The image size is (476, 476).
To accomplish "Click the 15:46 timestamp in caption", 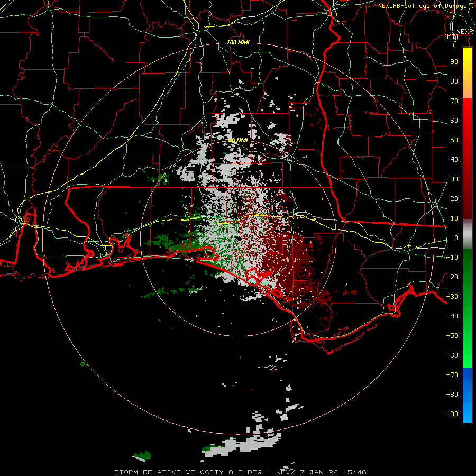I will click(355, 472).
